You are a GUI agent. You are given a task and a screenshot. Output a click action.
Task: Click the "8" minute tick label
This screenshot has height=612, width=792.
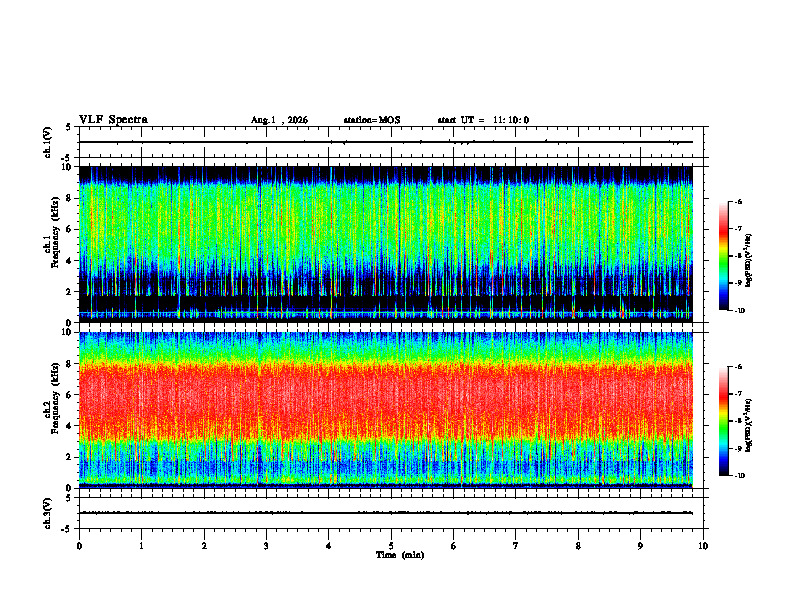(x=578, y=546)
